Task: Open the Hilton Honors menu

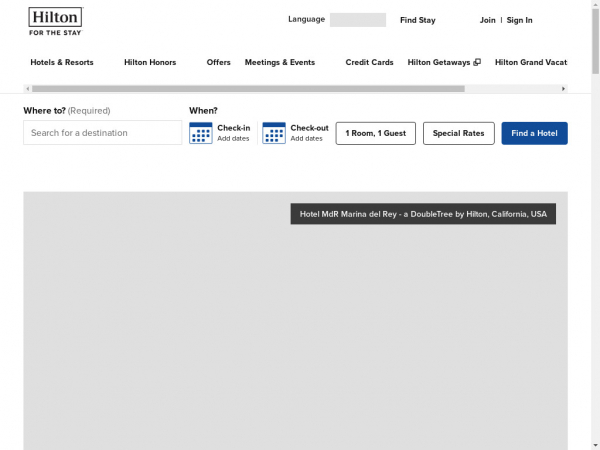Action: [x=150, y=62]
